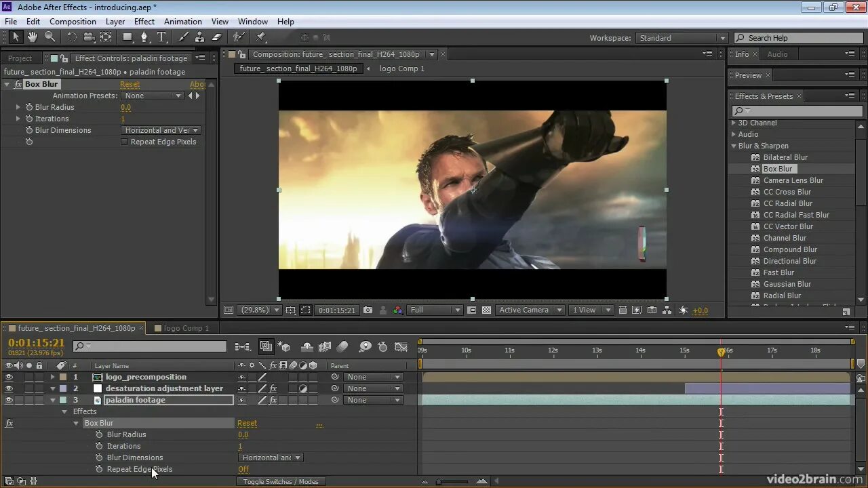Select the Eraser tool
The width and height of the screenshot is (868, 488).
(217, 37)
